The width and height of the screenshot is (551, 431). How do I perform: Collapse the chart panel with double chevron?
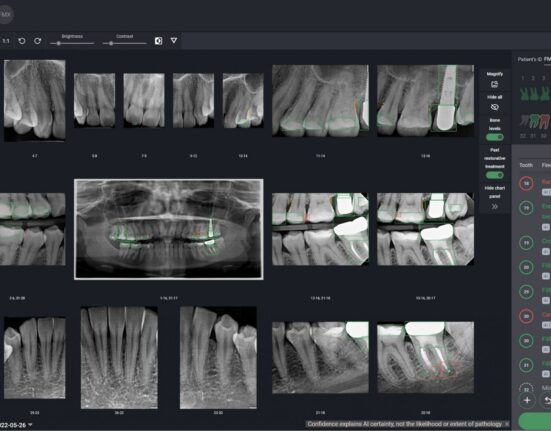[x=494, y=207]
